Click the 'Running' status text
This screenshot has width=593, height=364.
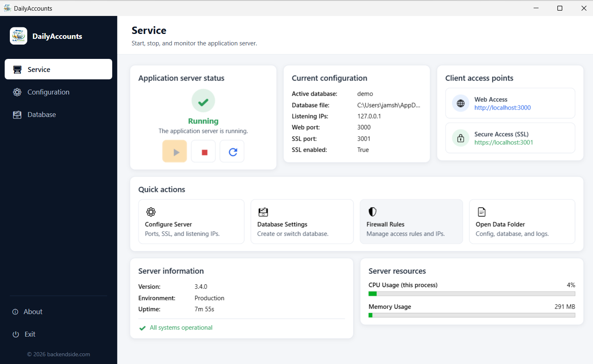click(x=203, y=121)
